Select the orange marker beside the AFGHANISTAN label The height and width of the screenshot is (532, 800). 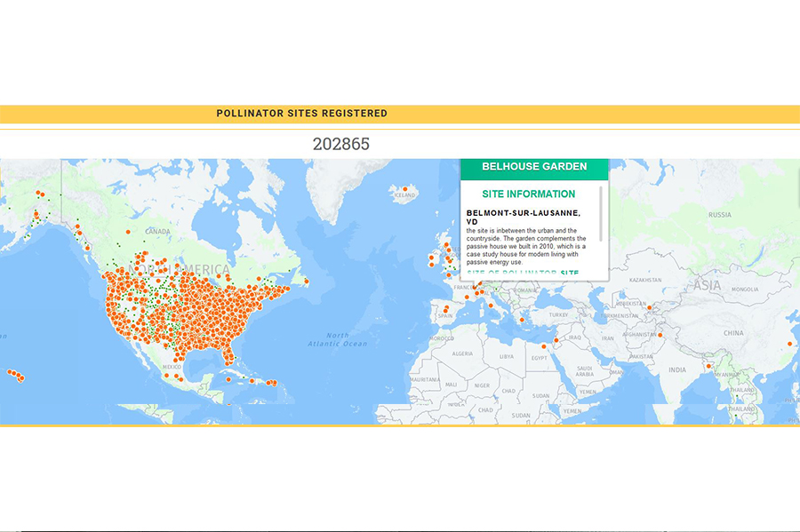(660, 335)
